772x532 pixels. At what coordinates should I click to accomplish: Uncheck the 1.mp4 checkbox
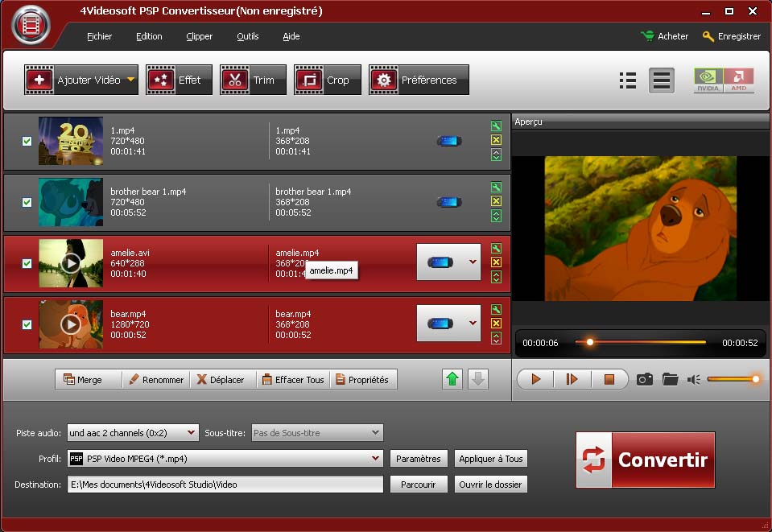[27, 141]
